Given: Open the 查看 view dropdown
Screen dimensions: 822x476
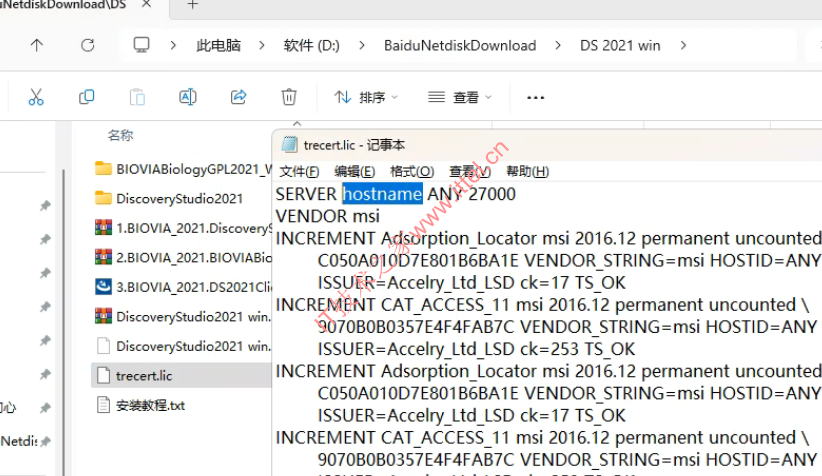Looking at the screenshot, I should [x=460, y=98].
